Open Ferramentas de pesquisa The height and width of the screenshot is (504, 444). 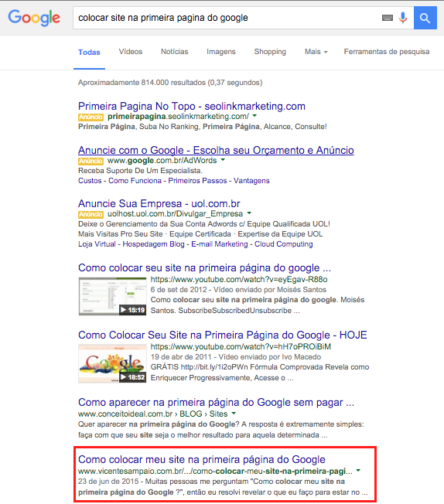pyautogui.click(x=387, y=52)
